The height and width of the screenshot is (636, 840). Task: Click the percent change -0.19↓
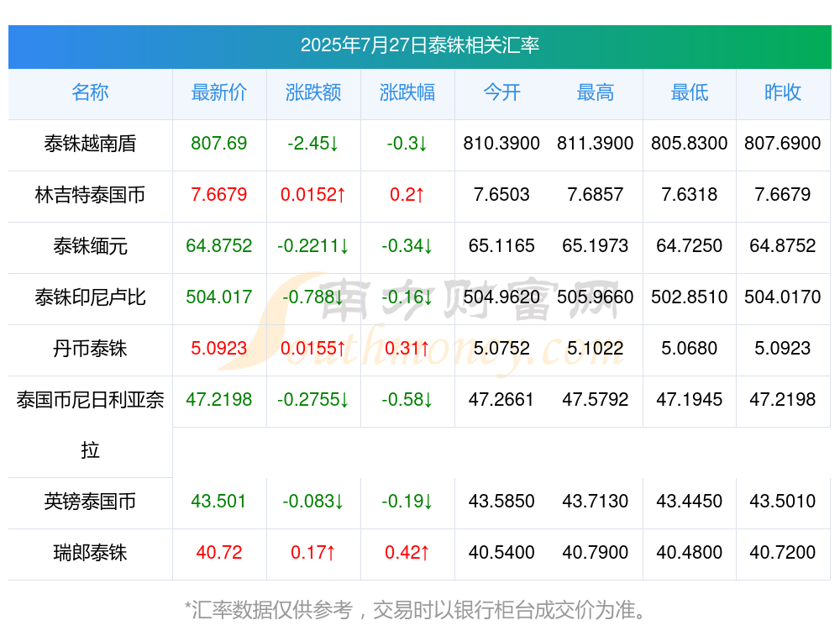pos(407,502)
